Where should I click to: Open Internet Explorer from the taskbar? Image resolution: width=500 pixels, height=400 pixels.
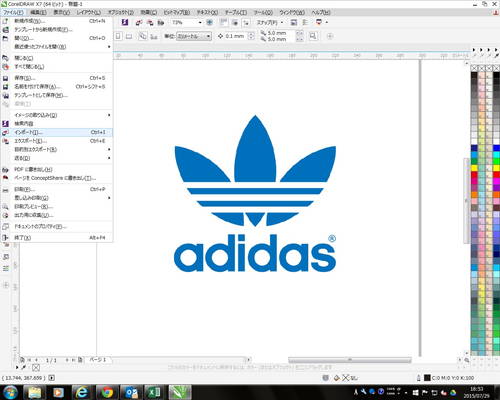(x=82, y=392)
